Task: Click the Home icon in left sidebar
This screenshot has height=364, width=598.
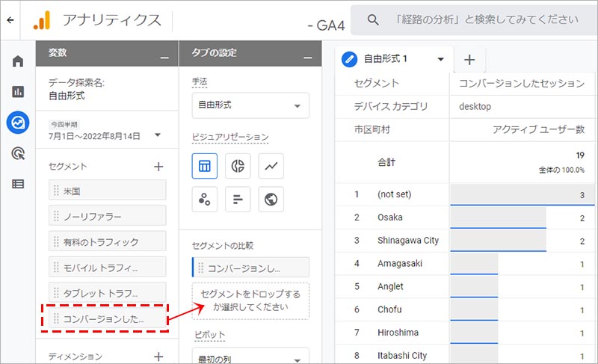Action: tap(17, 61)
